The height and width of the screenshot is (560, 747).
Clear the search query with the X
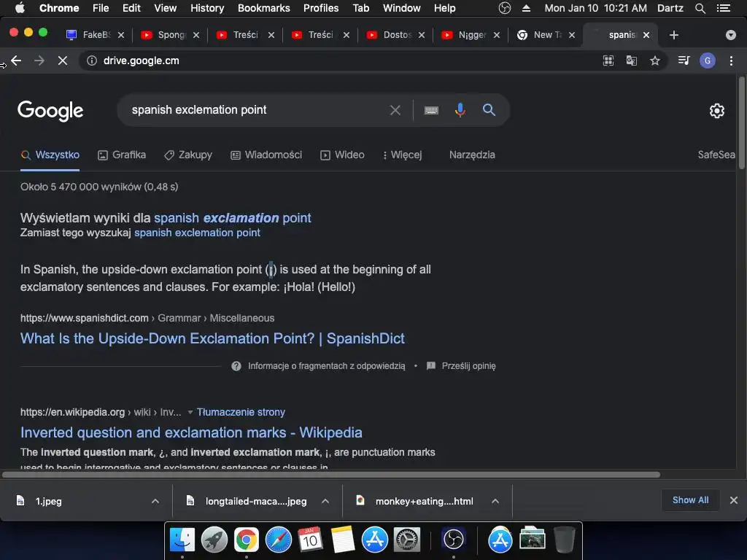(x=395, y=111)
